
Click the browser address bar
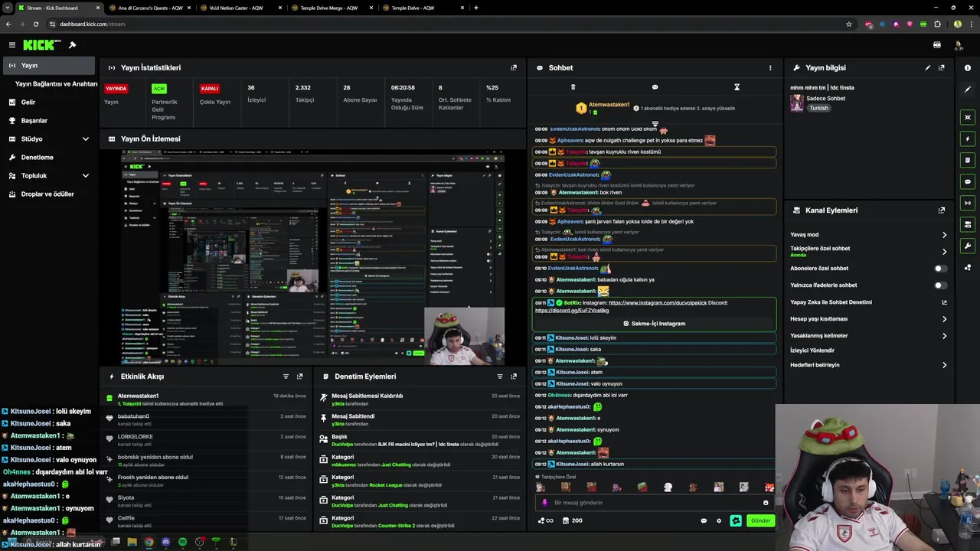444,24
